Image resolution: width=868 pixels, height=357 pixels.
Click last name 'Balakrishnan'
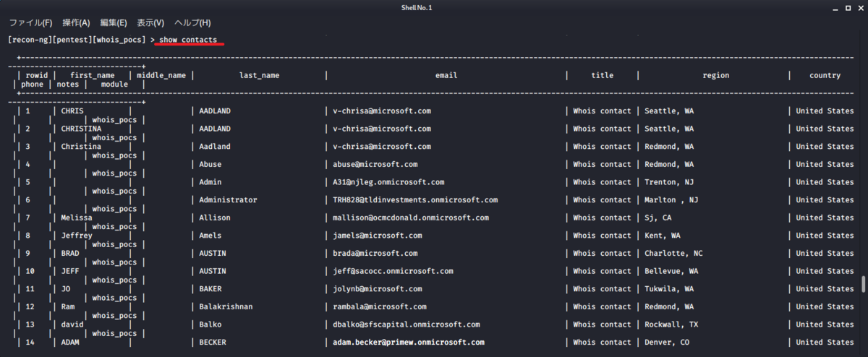[226, 307]
